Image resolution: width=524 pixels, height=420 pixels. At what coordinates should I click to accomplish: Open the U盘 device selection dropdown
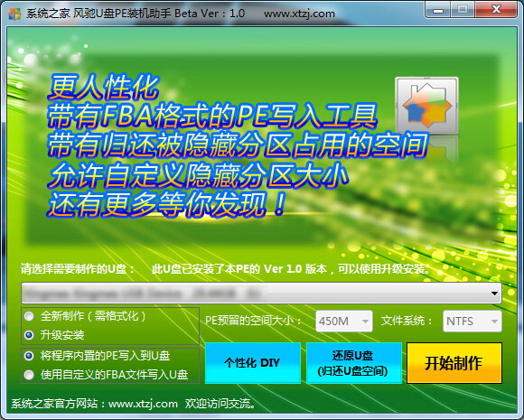click(261, 293)
